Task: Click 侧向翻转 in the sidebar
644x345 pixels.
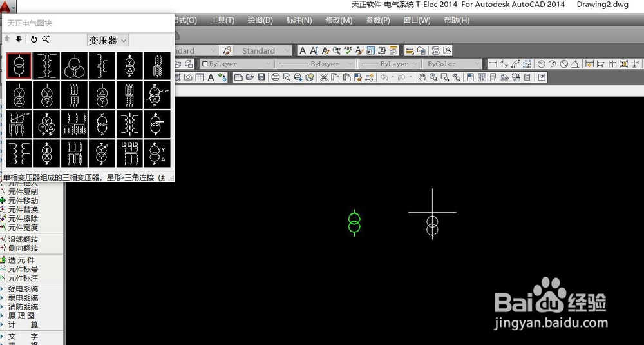Action: 23,248
